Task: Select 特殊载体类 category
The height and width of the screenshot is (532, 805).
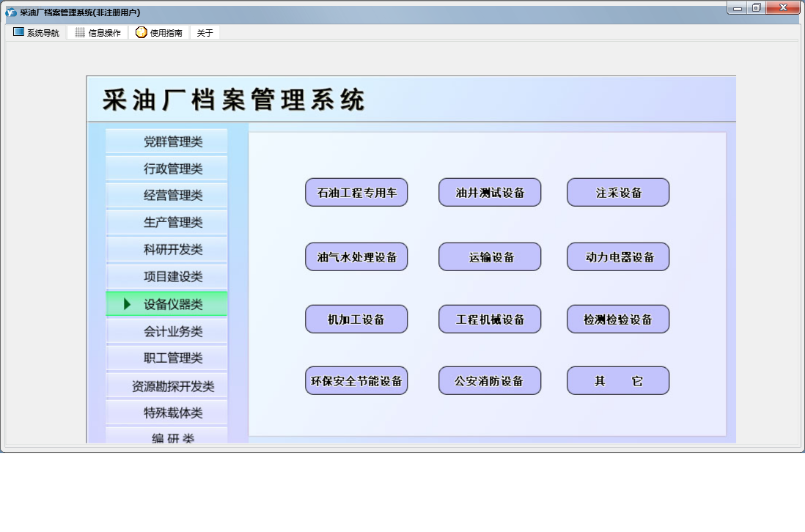Action: click(x=166, y=413)
